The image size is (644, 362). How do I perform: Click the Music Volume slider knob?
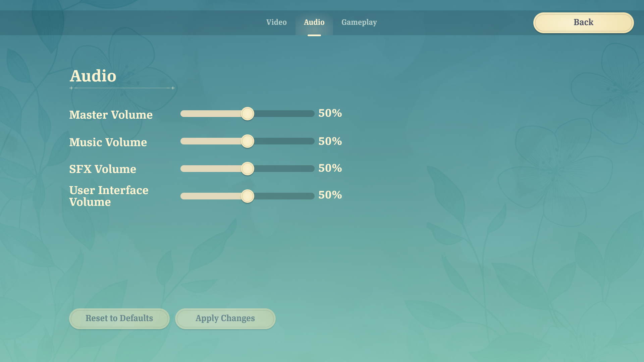[x=248, y=141]
